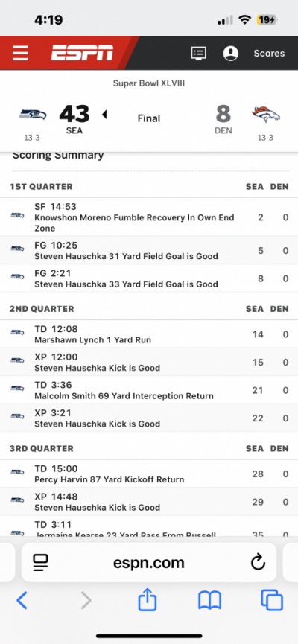Show all open Safari tabs

(x=272, y=601)
